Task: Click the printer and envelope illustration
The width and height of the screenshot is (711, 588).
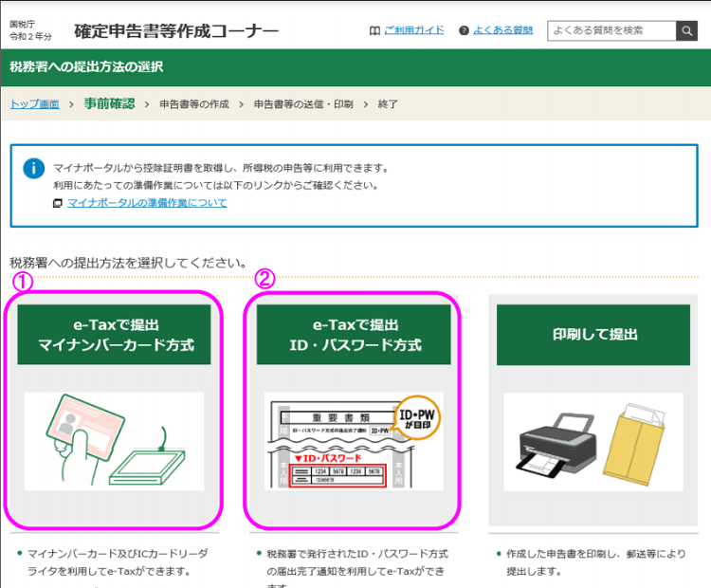Action: tap(593, 442)
